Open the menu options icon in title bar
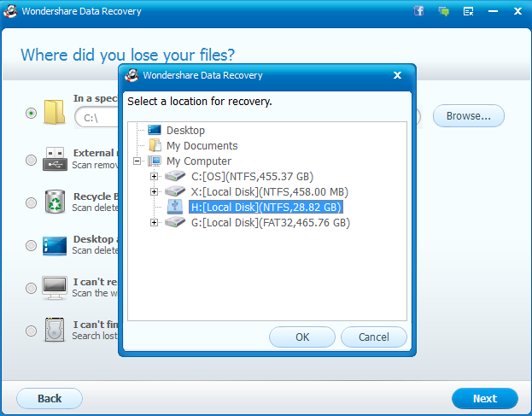The height and width of the screenshot is (416, 532). pos(468,11)
